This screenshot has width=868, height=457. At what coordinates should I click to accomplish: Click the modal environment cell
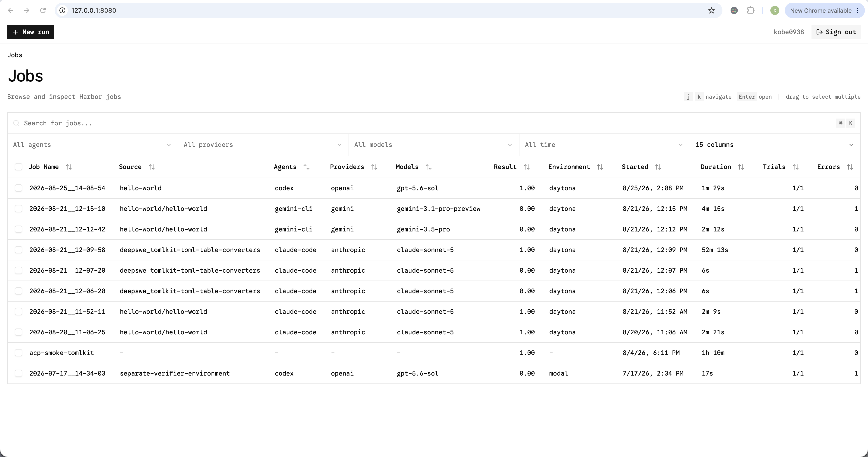(x=558, y=373)
